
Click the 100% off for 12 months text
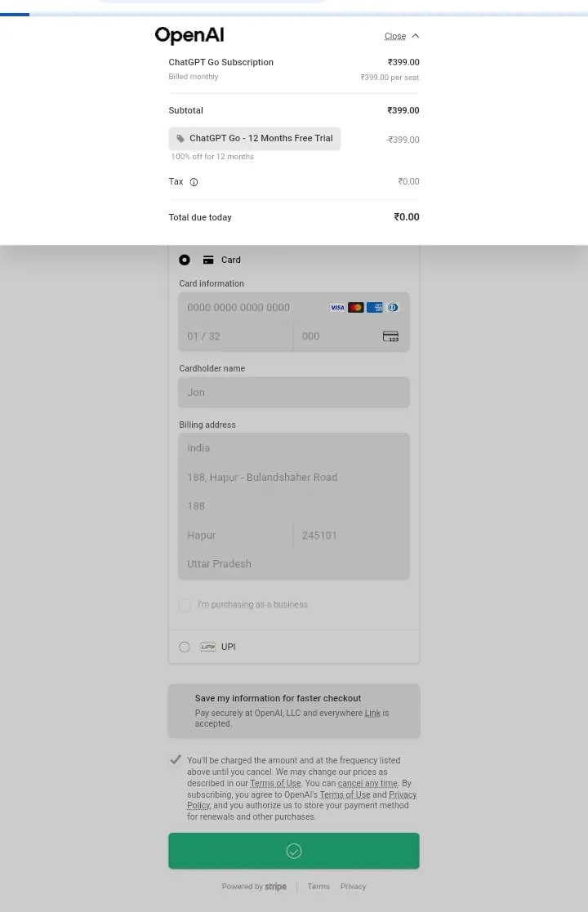click(x=212, y=157)
